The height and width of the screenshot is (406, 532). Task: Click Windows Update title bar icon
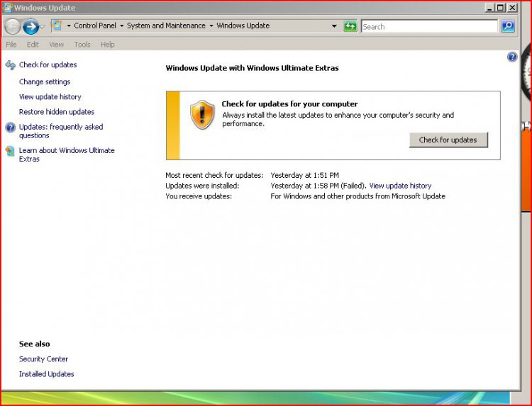pyautogui.click(x=8, y=7)
